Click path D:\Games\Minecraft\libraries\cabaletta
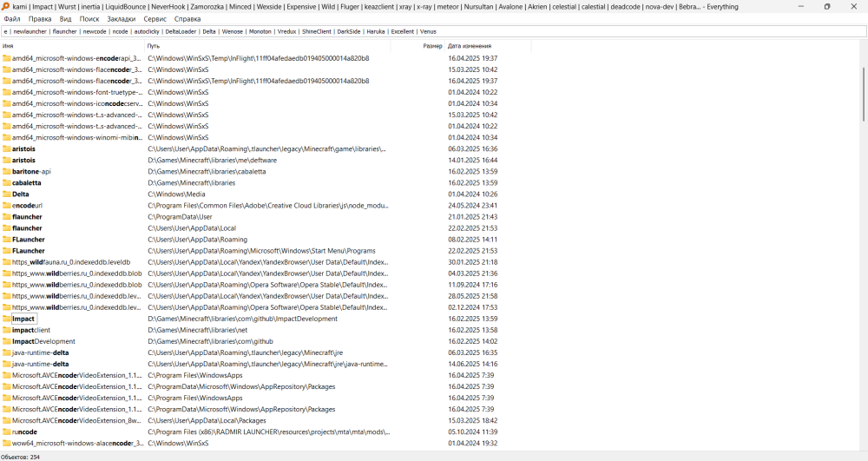 (x=207, y=172)
